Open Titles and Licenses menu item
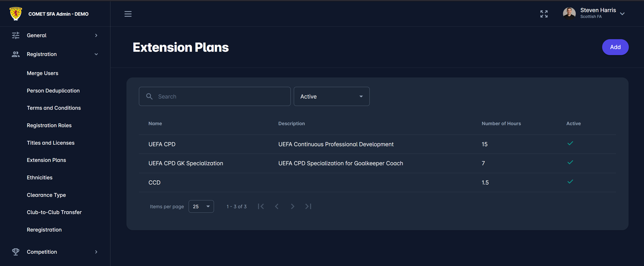This screenshot has width=644, height=266. click(x=51, y=143)
